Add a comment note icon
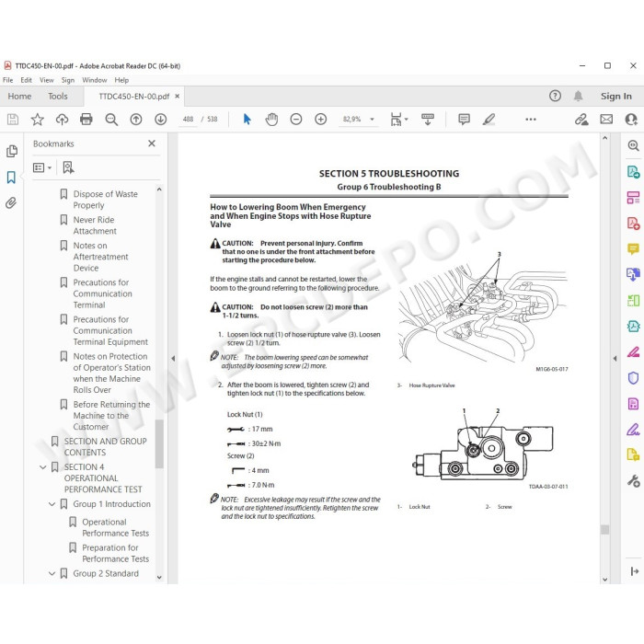The height and width of the screenshot is (644, 644). coord(464,120)
